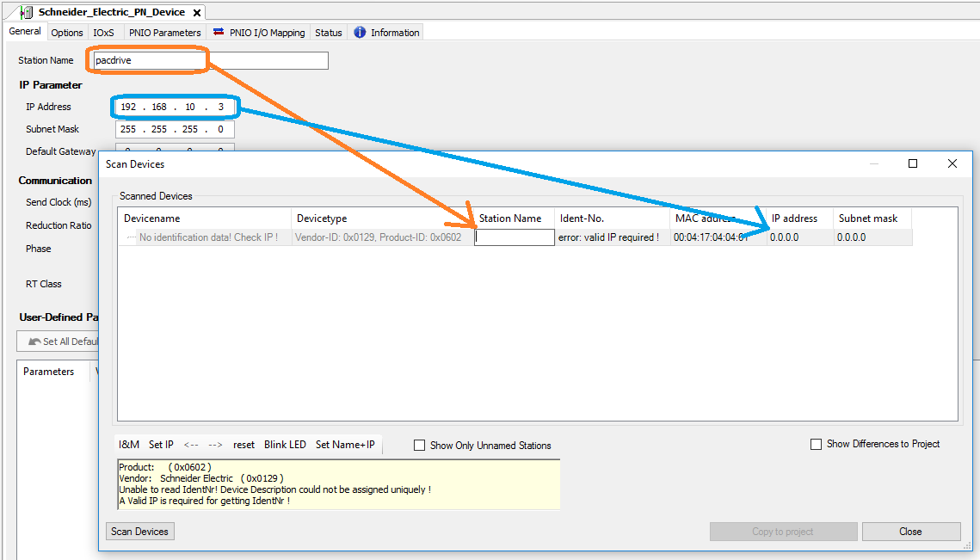Screen dimensions: 980x560
Task: Click the Station Name field containing pacdrive
Action: click(x=210, y=60)
